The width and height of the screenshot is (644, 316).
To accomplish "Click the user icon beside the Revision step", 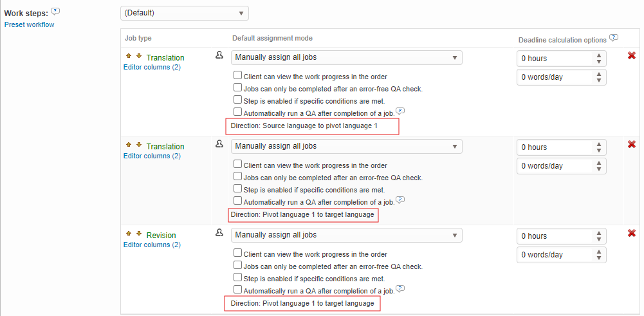I will (x=219, y=233).
